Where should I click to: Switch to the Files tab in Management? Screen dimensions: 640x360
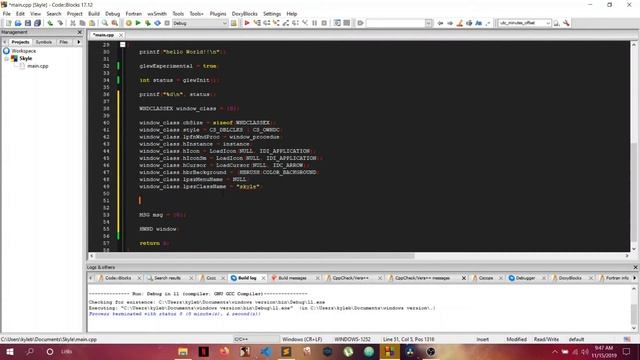[x=64, y=42]
